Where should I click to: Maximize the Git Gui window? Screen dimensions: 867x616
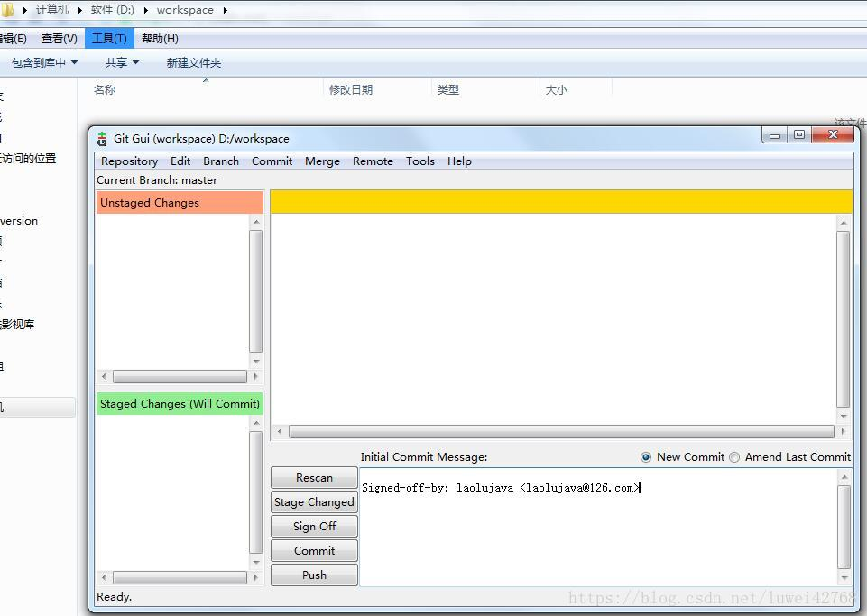[799, 135]
